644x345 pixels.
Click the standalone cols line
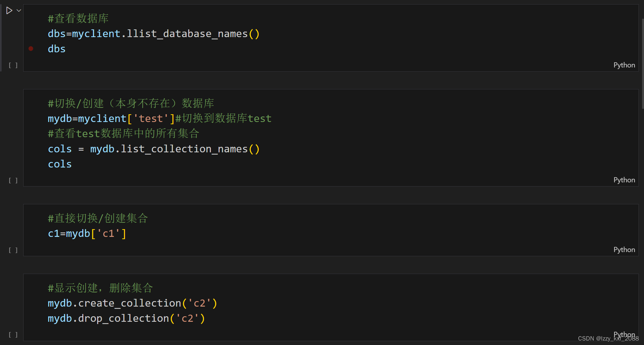coord(60,164)
